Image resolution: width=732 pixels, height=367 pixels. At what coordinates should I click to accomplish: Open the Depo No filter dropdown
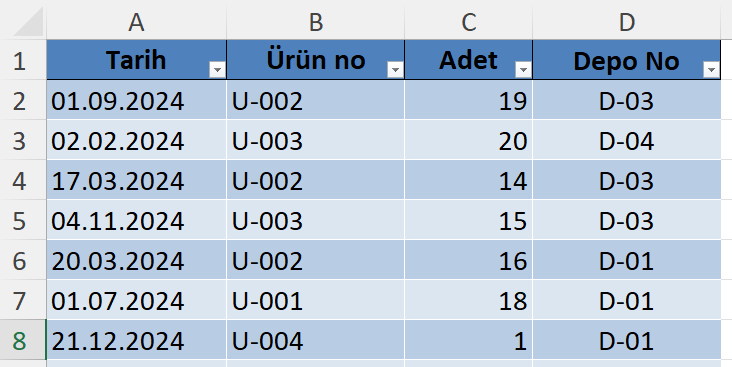point(711,70)
